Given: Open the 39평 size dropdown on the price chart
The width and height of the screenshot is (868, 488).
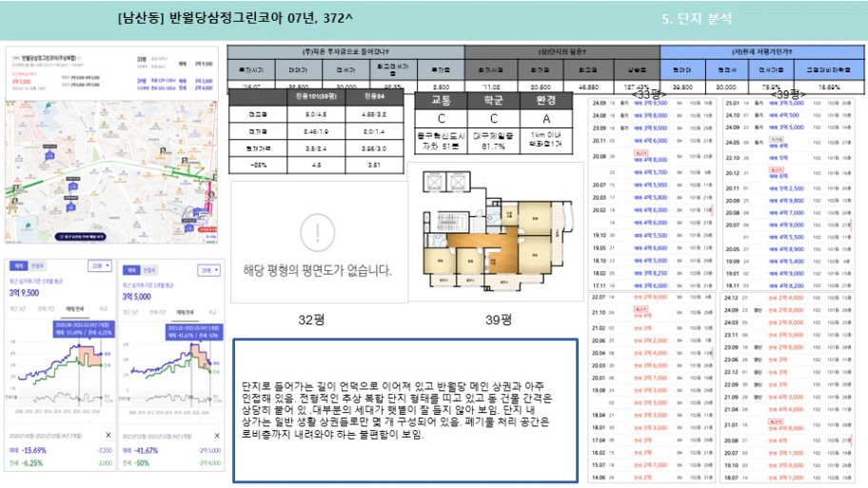Looking at the screenshot, I should 209,270.
